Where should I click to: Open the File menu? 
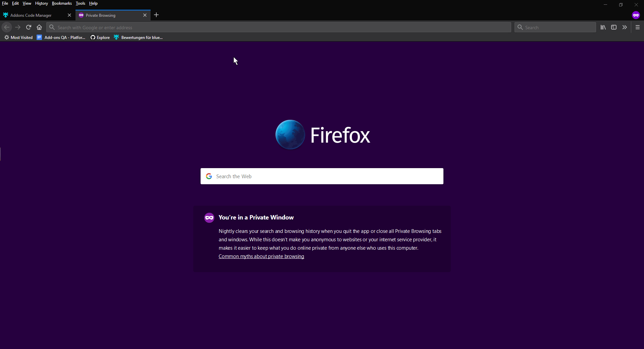click(5, 3)
